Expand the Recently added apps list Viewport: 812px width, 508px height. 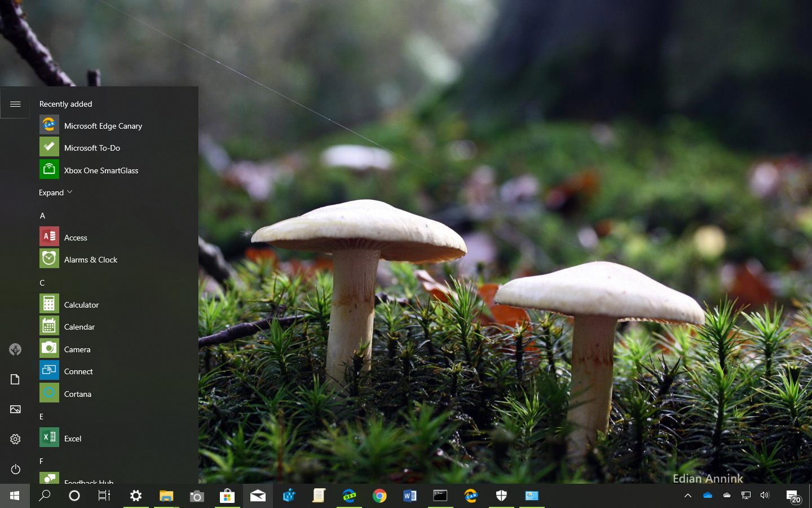pos(55,192)
